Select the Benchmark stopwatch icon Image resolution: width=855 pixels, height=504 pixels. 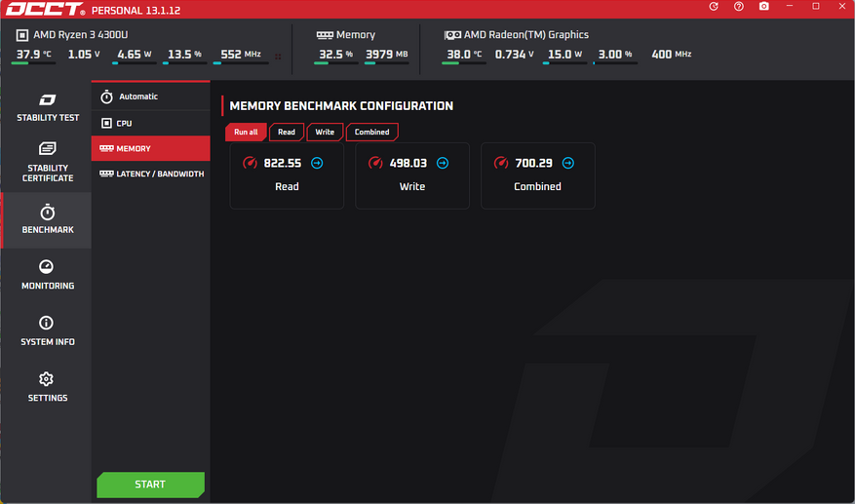click(48, 213)
